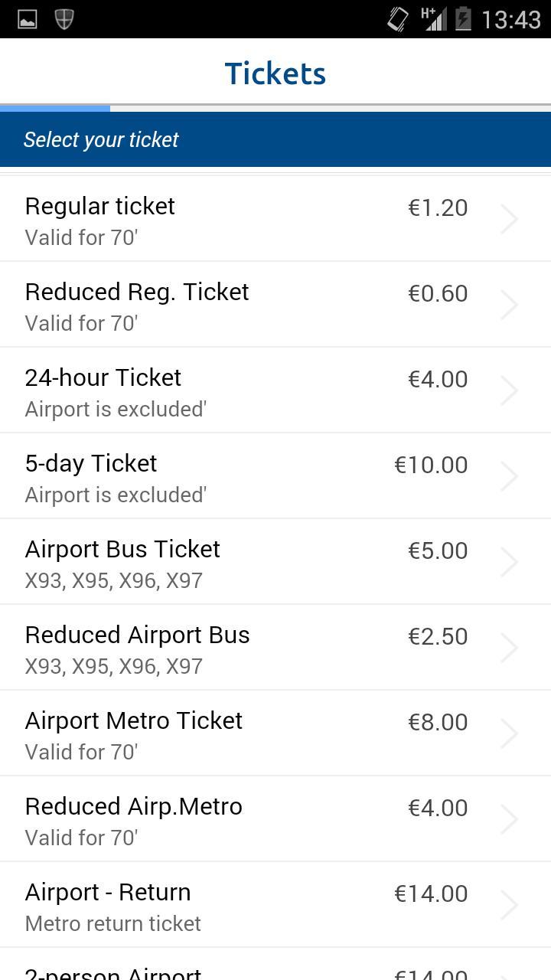Tap the H+ signal strength icon
551x980 pixels.
(x=433, y=19)
